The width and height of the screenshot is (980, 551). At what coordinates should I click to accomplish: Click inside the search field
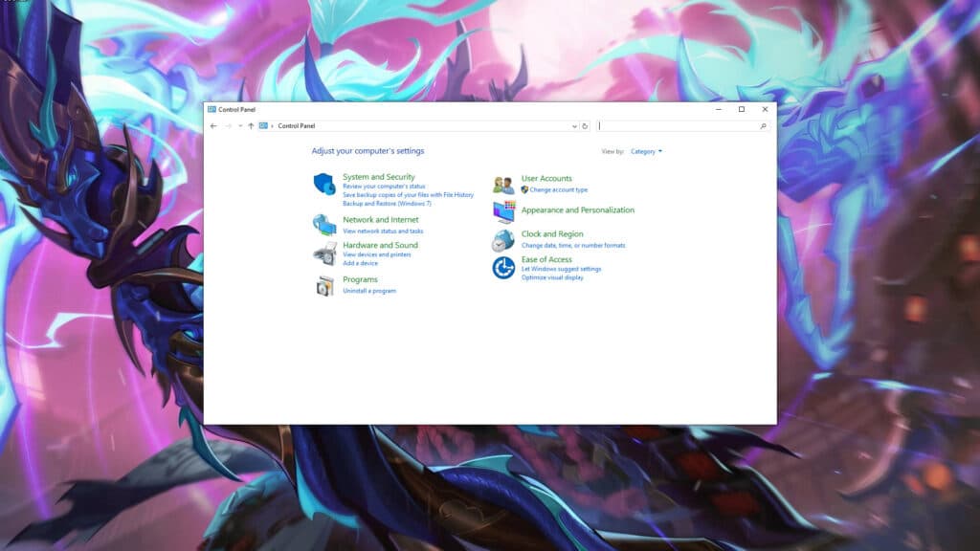click(x=679, y=125)
